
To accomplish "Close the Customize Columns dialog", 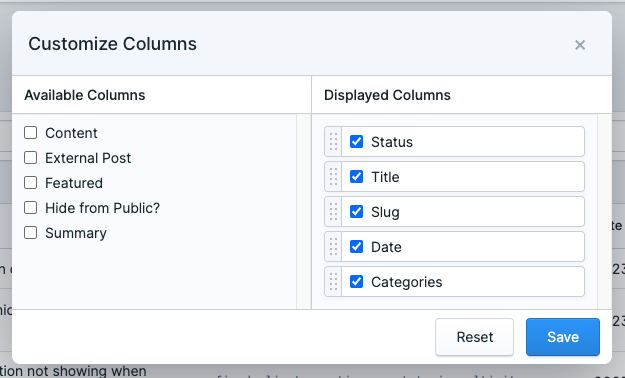I will [580, 45].
